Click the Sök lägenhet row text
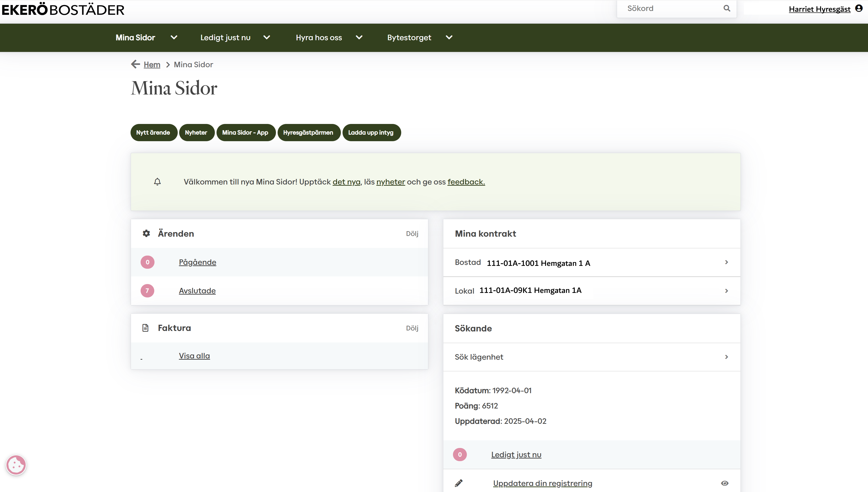 coord(479,357)
